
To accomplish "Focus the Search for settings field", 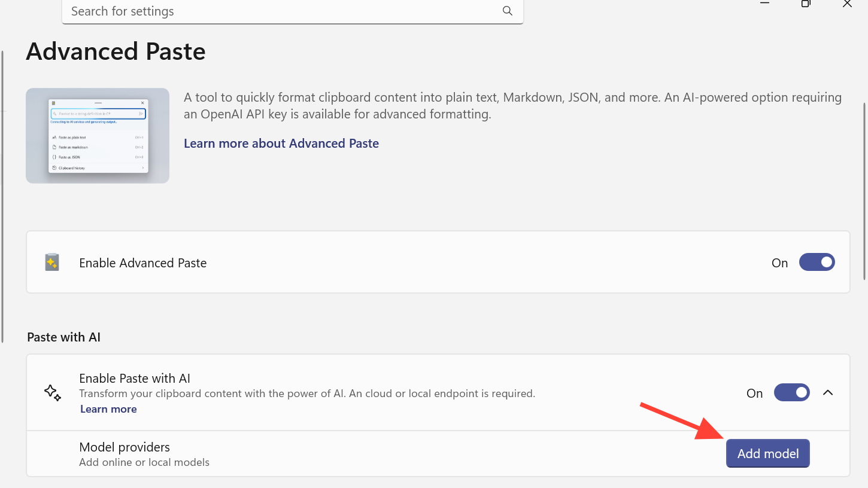I will pos(281,11).
